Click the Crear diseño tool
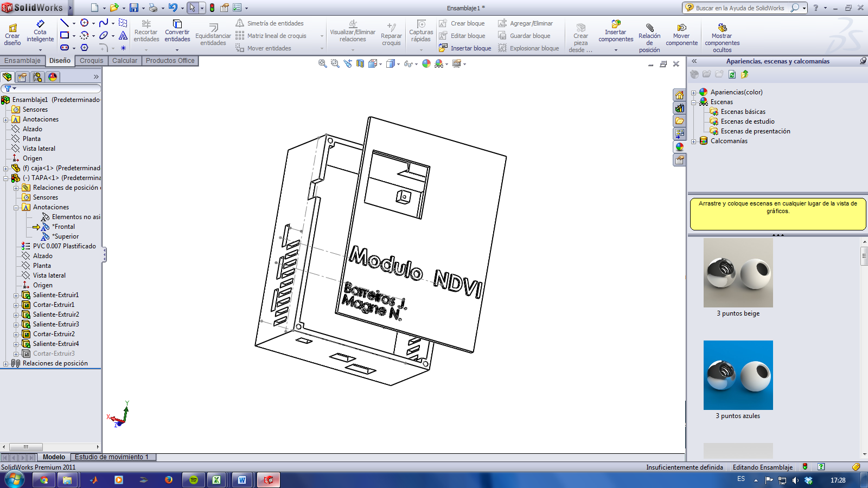This screenshot has height=488, width=868. pyautogui.click(x=12, y=34)
